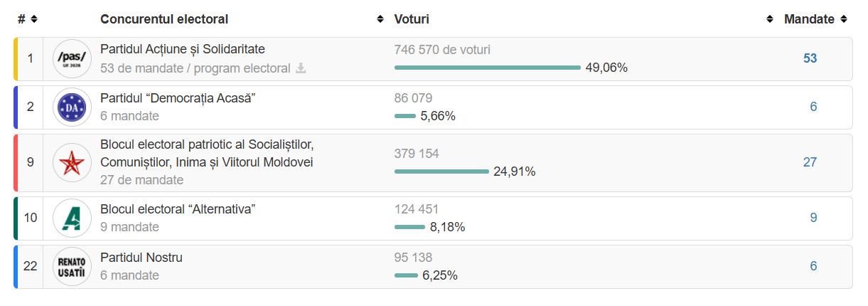Click the PAS party logo
This screenshot has height=306, width=868.
pyautogui.click(x=71, y=58)
